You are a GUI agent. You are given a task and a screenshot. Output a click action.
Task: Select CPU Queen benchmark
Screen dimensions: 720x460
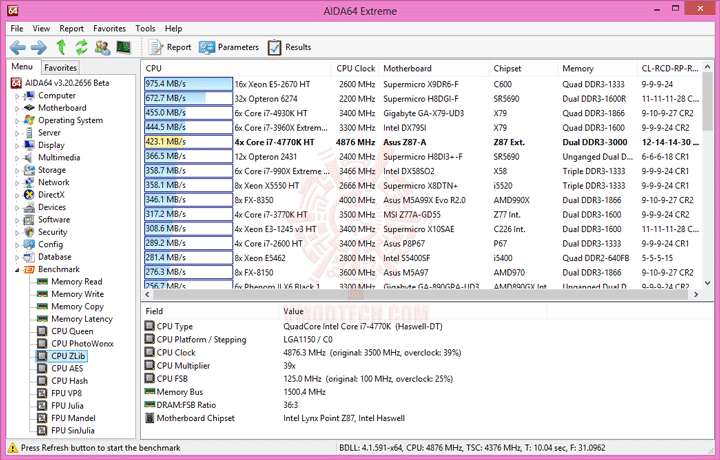72,331
